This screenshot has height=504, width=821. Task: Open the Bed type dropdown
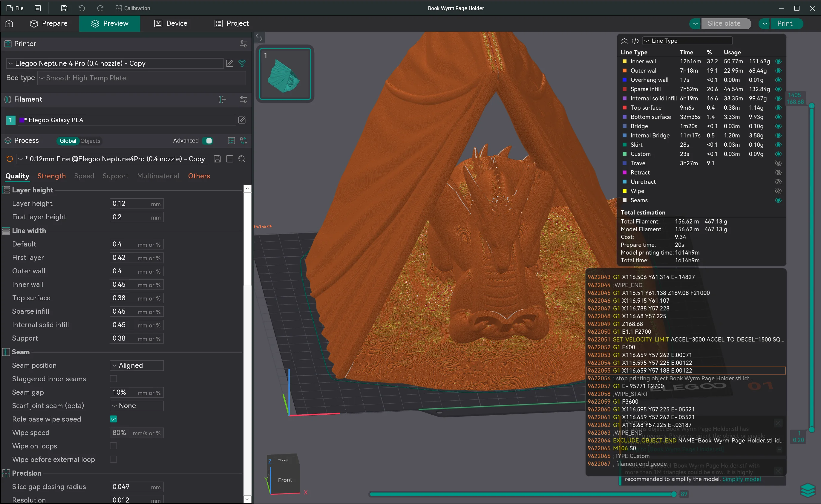[141, 78]
